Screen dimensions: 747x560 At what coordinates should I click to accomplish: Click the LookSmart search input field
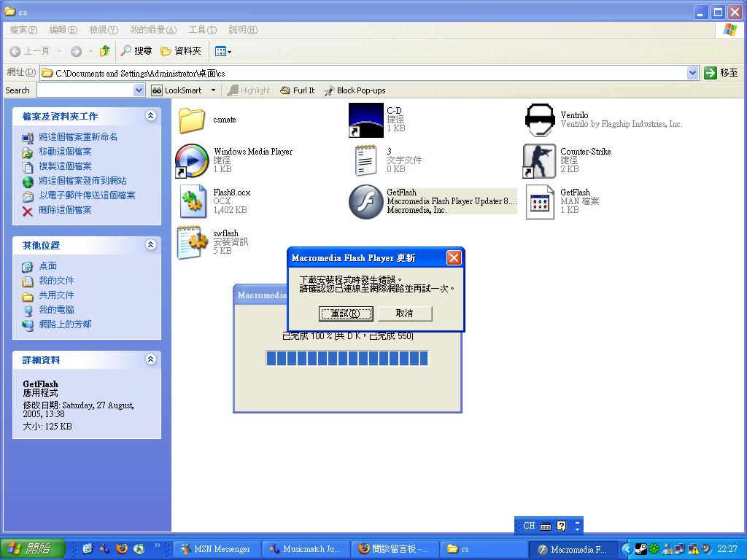pyautogui.click(x=85, y=90)
